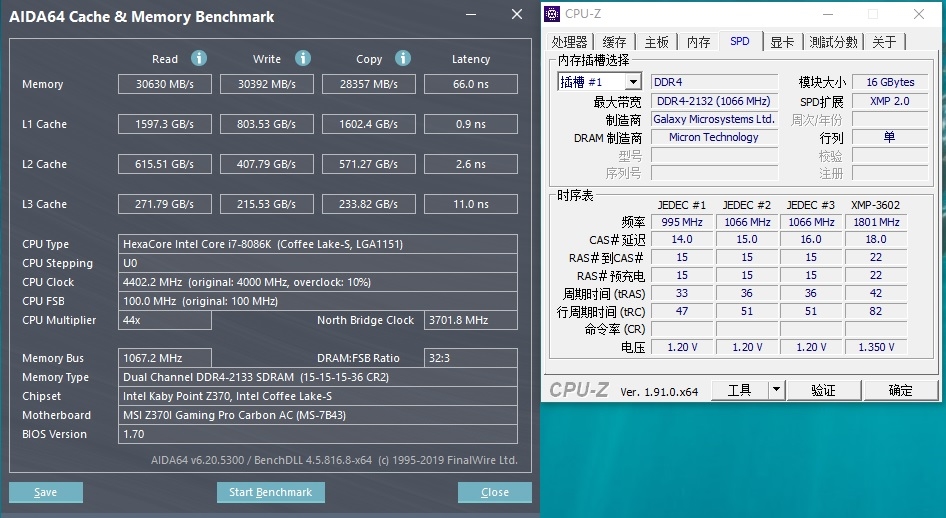
Task: Click the 确定 button in CPU-Z
Action: [901, 390]
